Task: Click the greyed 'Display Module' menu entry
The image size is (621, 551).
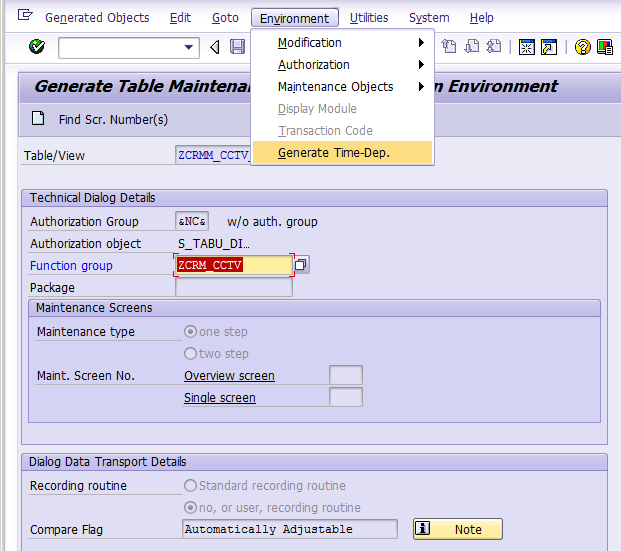Action: pyautogui.click(x=317, y=109)
